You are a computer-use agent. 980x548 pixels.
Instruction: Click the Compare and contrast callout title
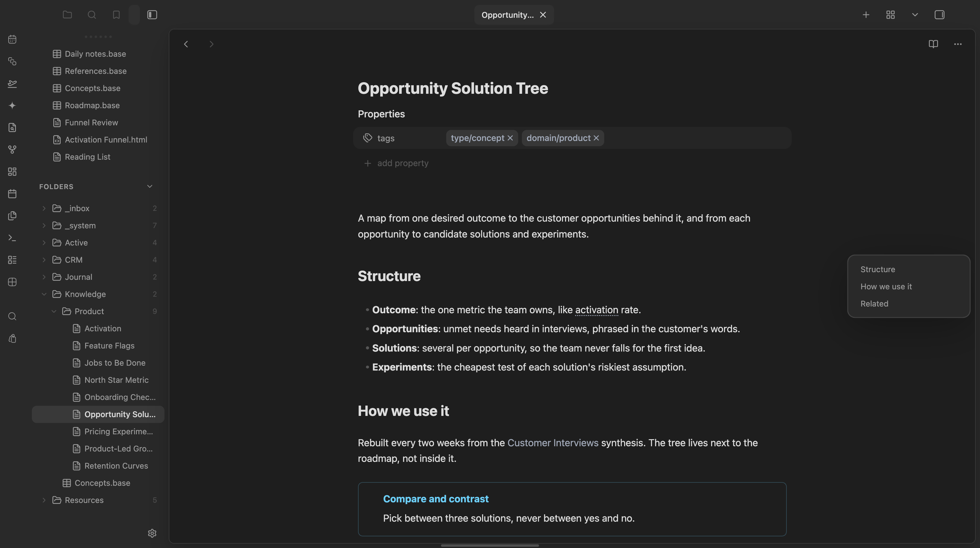pyautogui.click(x=435, y=499)
